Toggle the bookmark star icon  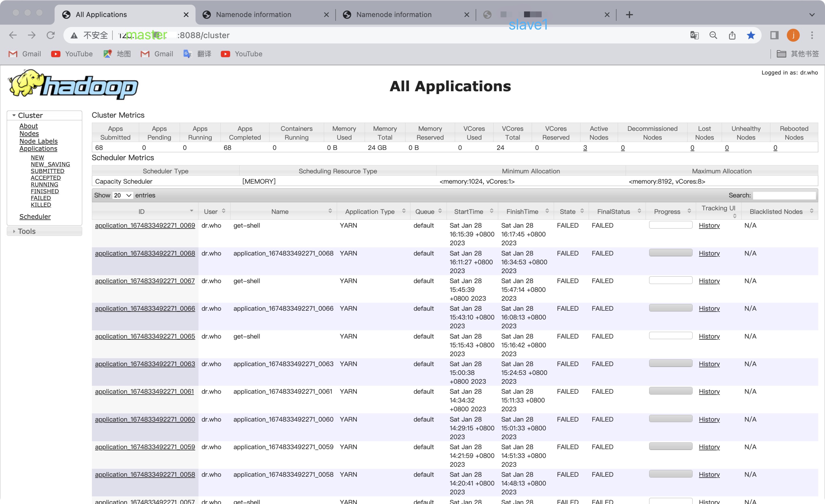751,35
